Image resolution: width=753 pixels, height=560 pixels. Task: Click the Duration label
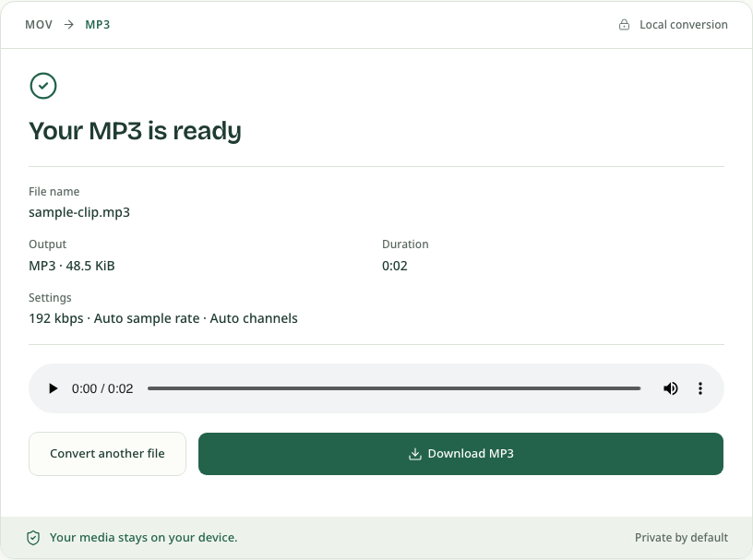[405, 244]
